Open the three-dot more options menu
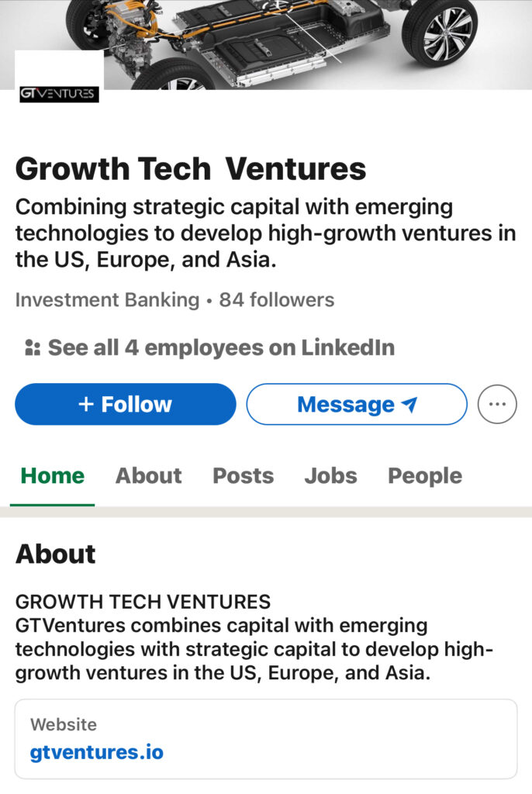 click(497, 405)
